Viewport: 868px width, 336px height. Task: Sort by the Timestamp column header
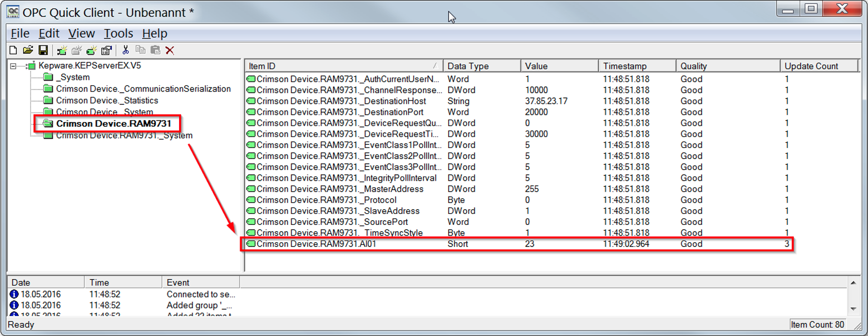point(637,66)
